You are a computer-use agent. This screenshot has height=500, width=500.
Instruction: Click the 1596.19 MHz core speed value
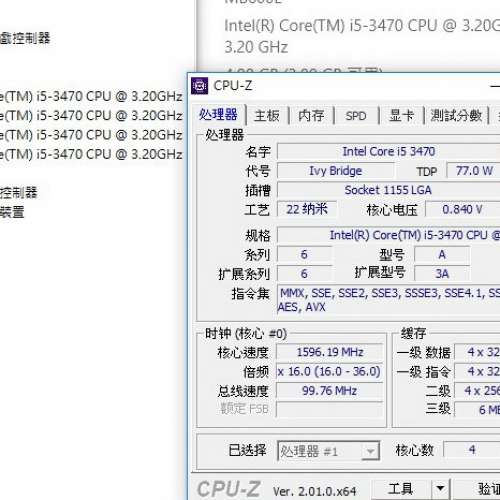coord(330,352)
